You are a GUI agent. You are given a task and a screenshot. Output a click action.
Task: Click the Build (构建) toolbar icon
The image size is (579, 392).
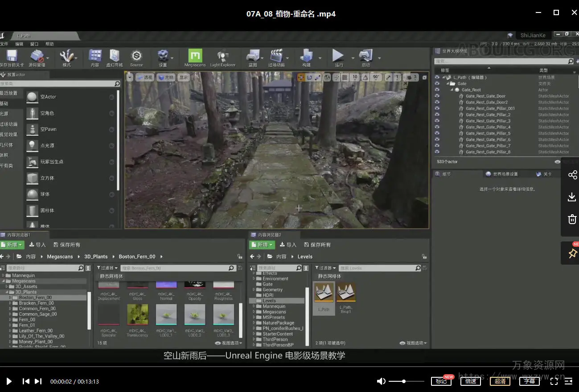point(306,56)
